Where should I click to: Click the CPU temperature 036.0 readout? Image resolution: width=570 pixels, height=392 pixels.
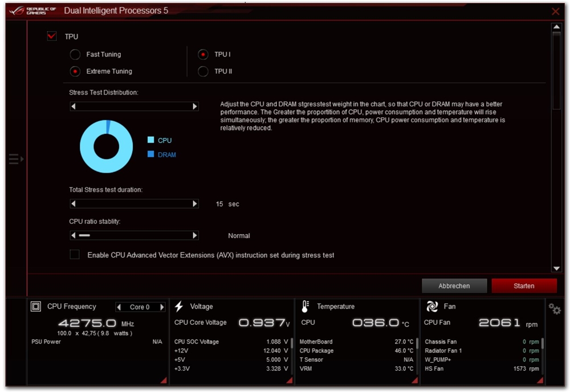[381, 322]
